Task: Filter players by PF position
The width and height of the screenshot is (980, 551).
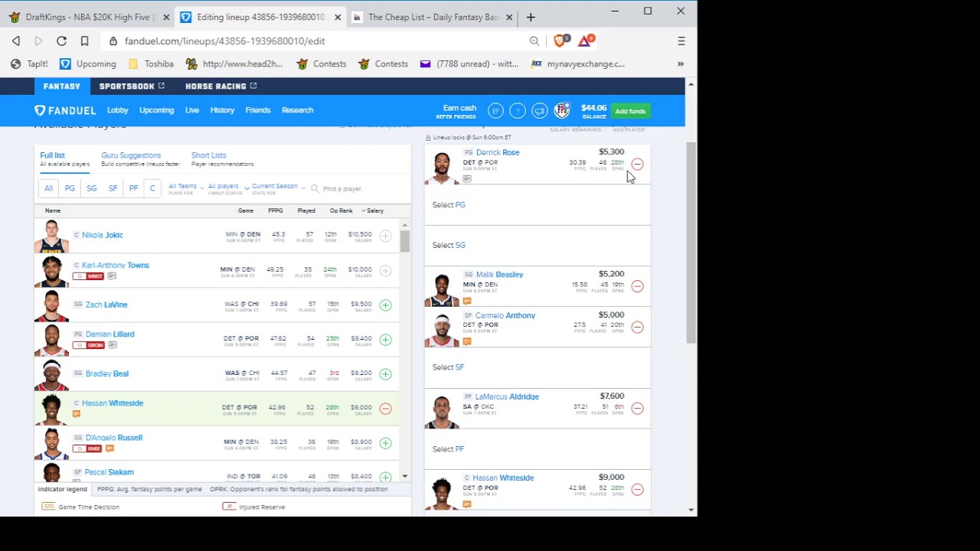Action: pos(133,188)
